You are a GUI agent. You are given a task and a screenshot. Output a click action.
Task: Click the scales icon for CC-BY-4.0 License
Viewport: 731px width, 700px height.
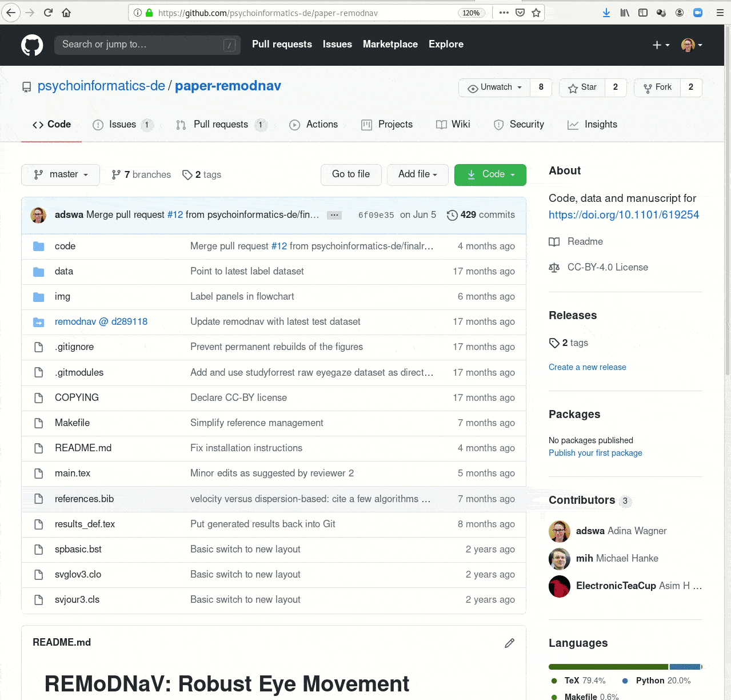[554, 267]
